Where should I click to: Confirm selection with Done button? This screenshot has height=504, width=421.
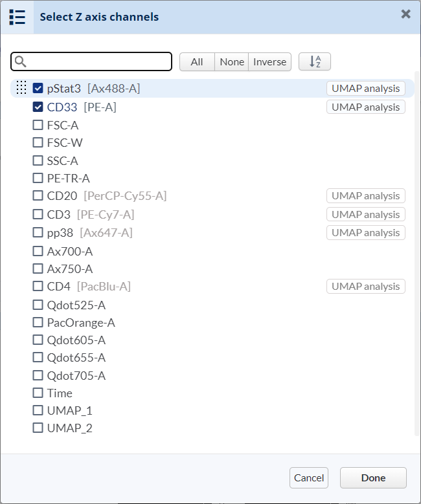pos(373,477)
